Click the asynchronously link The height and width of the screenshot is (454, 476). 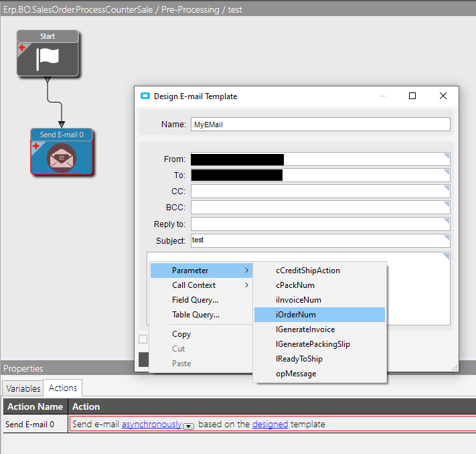(x=152, y=424)
